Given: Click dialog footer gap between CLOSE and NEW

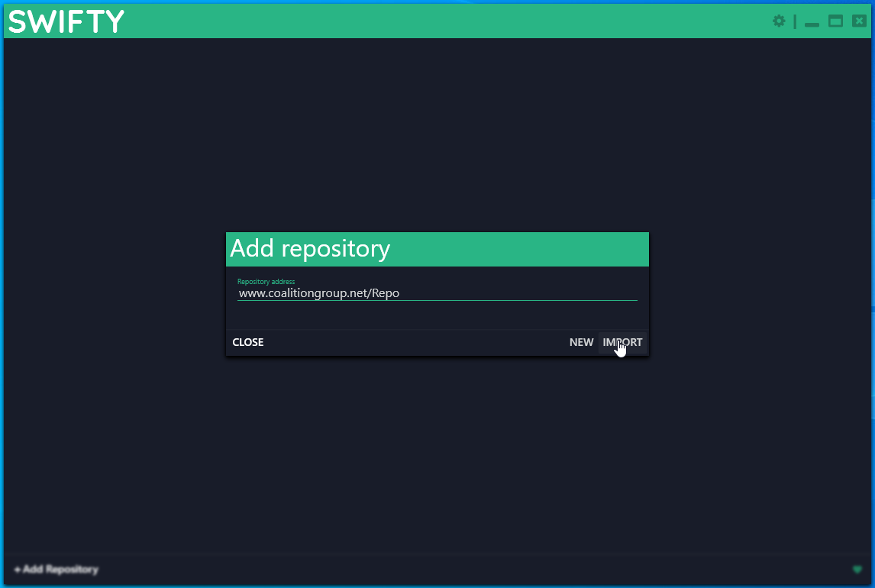Looking at the screenshot, I should click(412, 342).
